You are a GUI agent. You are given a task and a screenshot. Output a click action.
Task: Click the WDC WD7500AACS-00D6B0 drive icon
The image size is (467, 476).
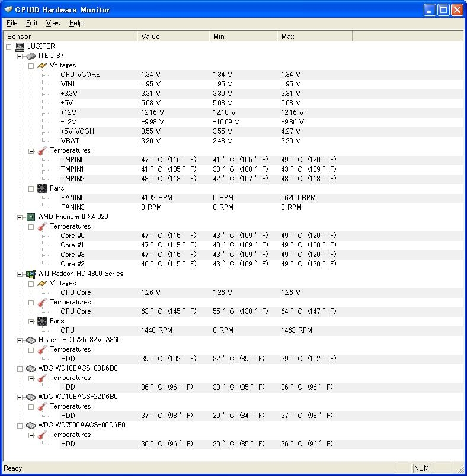[x=31, y=425]
